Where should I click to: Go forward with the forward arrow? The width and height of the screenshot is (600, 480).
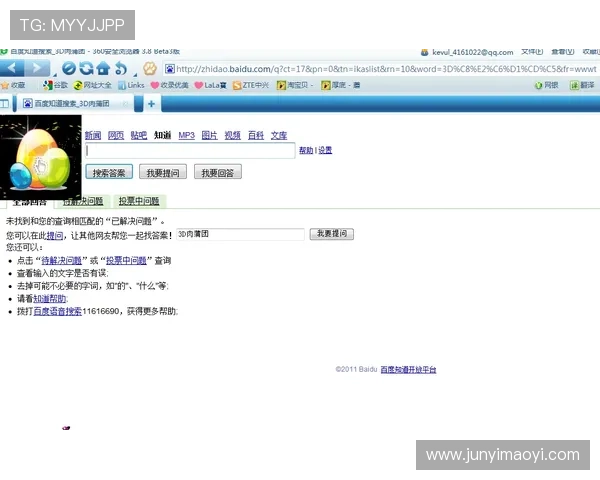coord(37,69)
